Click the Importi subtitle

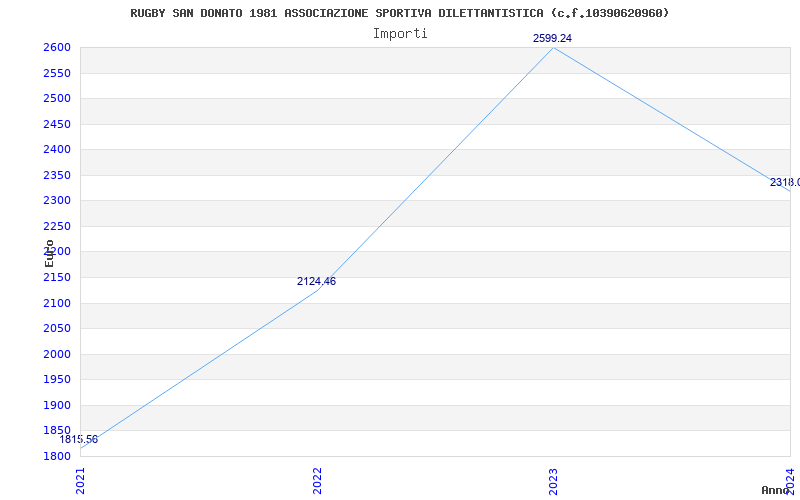[x=400, y=34]
